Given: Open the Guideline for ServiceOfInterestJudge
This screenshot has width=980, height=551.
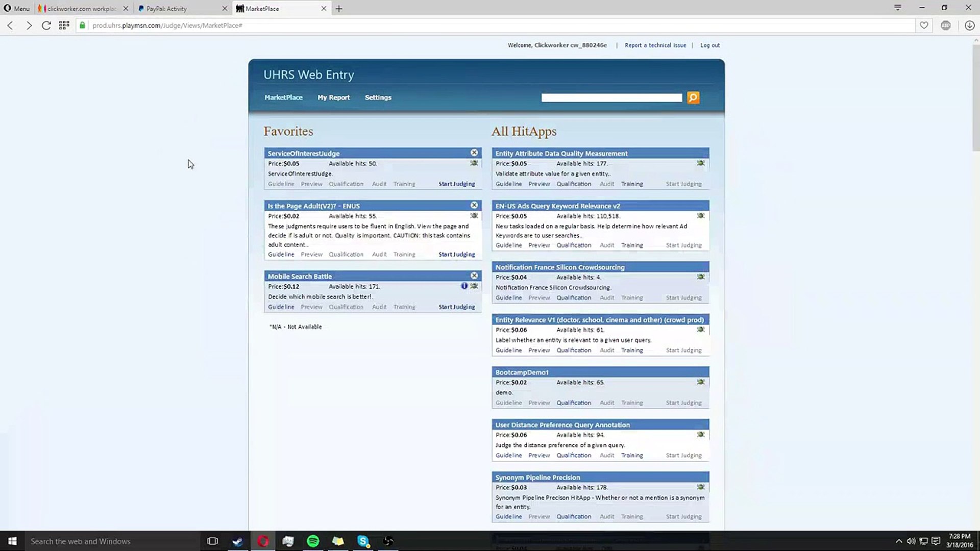Looking at the screenshot, I should click(281, 184).
